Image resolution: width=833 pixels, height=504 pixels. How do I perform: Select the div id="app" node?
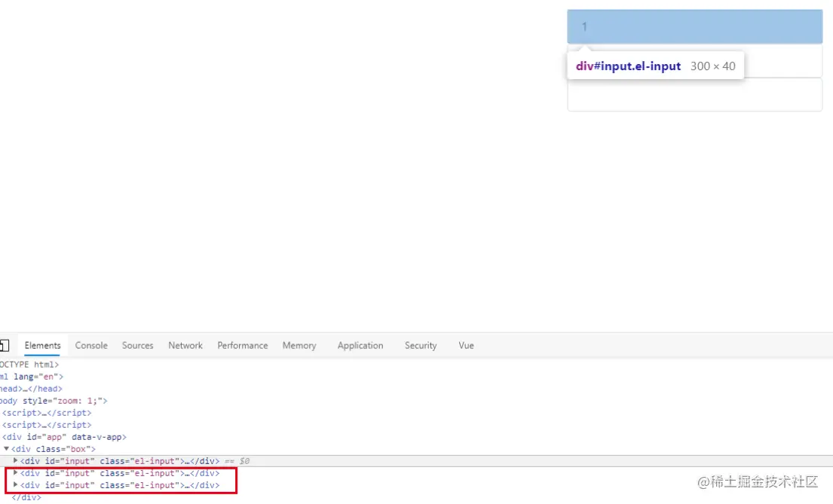64,437
